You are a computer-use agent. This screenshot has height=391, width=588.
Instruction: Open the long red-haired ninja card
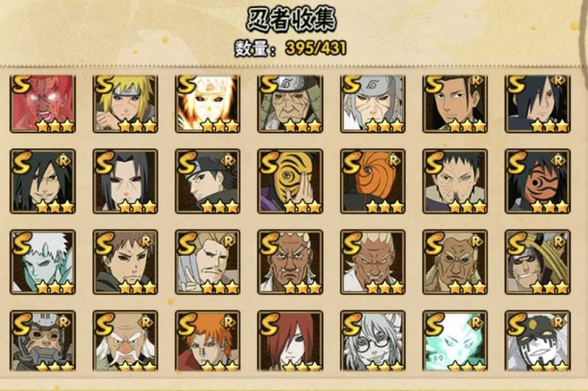[x=290, y=341]
